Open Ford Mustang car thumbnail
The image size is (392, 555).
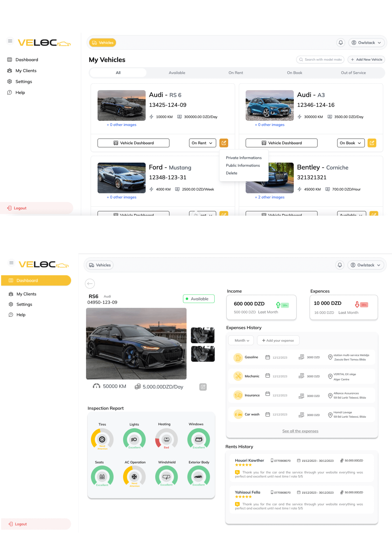(x=121, y=178)
